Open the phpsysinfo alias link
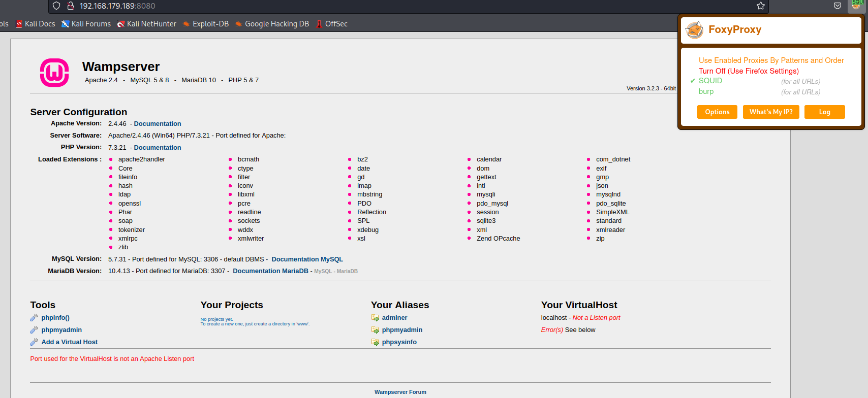Screen dimensions: 868x398 pos(399,342)
